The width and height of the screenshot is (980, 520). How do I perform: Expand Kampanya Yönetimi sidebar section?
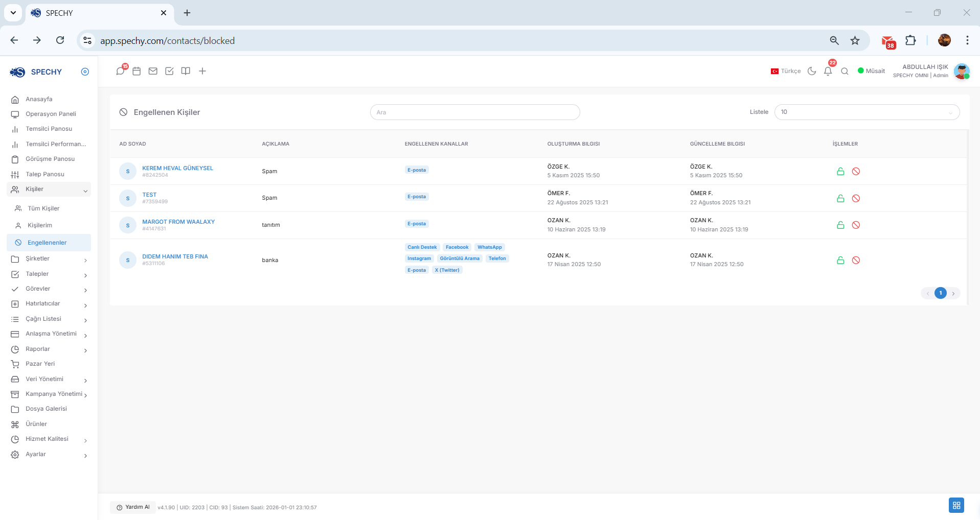(x=49, y=394)
